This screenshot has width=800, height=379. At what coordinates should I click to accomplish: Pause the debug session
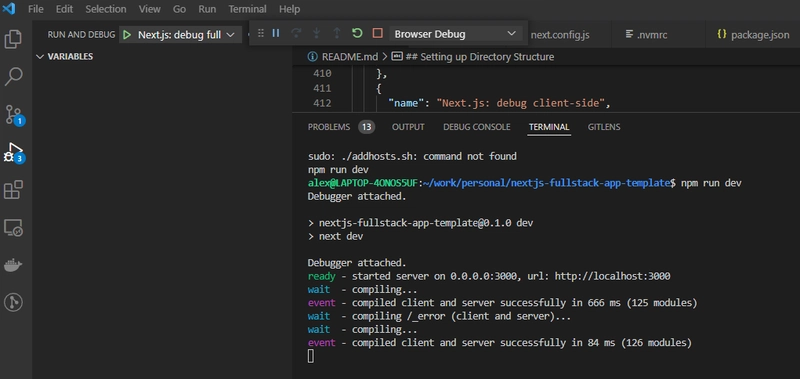click(276, 33)
